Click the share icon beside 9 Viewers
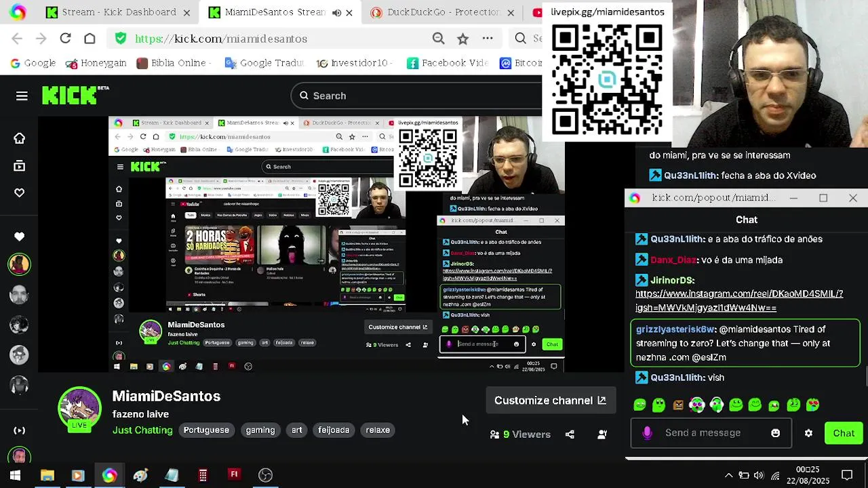Viewport: 868px width, 488px height. tap(570, 434)
